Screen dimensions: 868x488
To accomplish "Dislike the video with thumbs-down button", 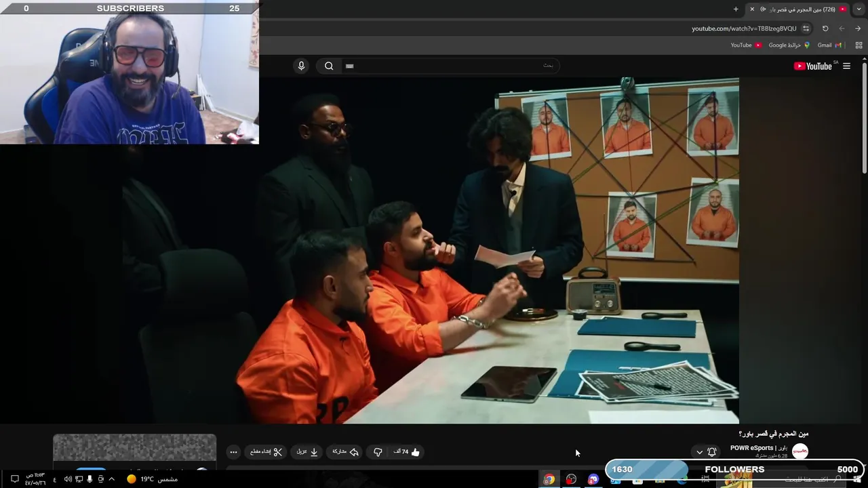I will pyautogui.click(x=378, y=452).
